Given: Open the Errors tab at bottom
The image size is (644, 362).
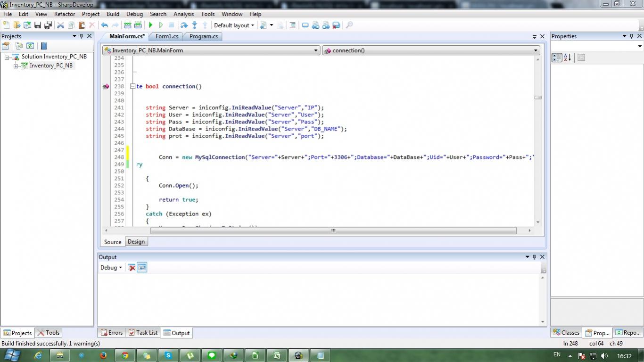Looking at the screenshot, I should point(111,333).
